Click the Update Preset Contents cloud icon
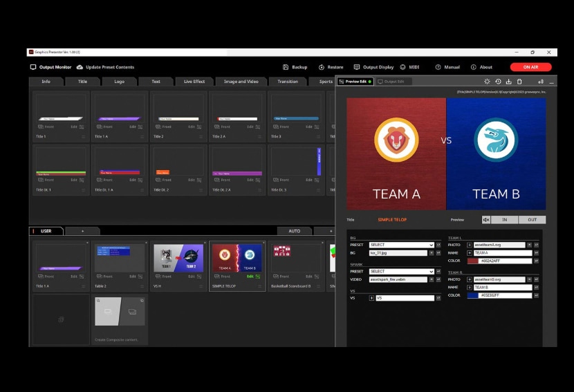Viewport: 574px width, 392px height. tap(80, 67)
